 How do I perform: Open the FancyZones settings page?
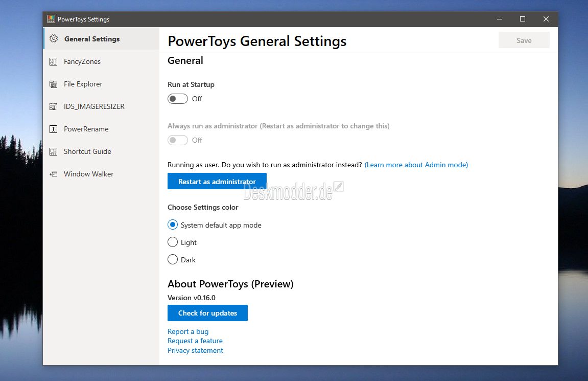pyautogui.click(x=82, y=61)
